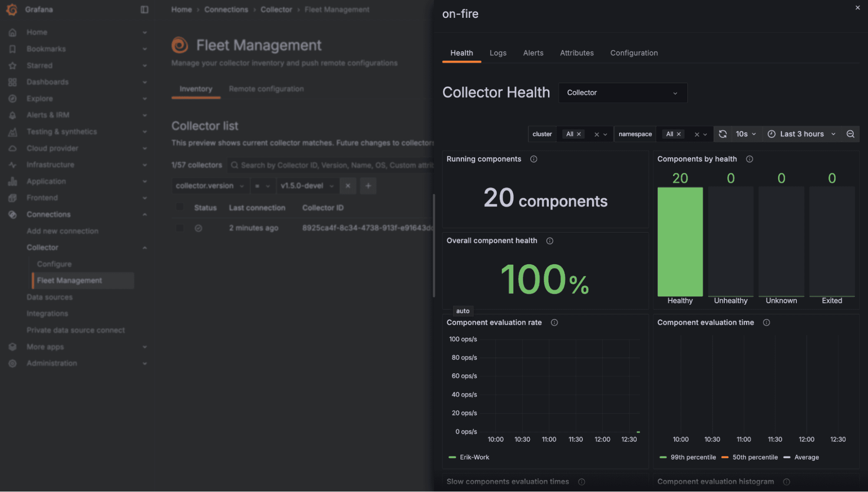The image size is (868, 492).
Task: Click the Grafana logo
Action: click(x=11, y=9)
